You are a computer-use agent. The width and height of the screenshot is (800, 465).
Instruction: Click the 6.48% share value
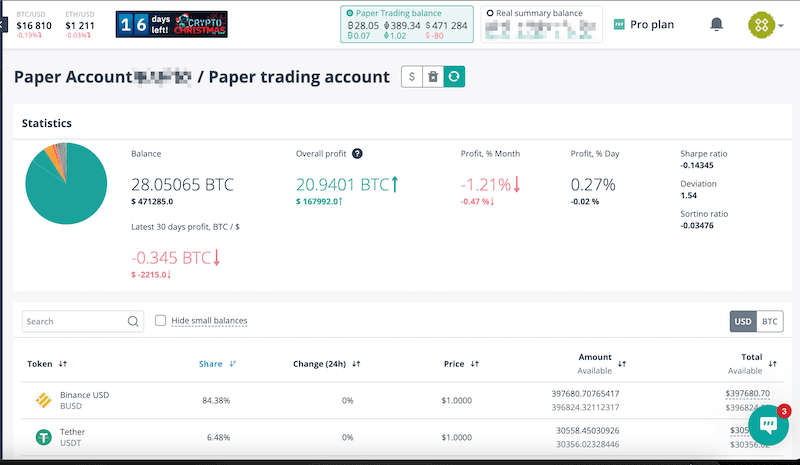point(218,437)
